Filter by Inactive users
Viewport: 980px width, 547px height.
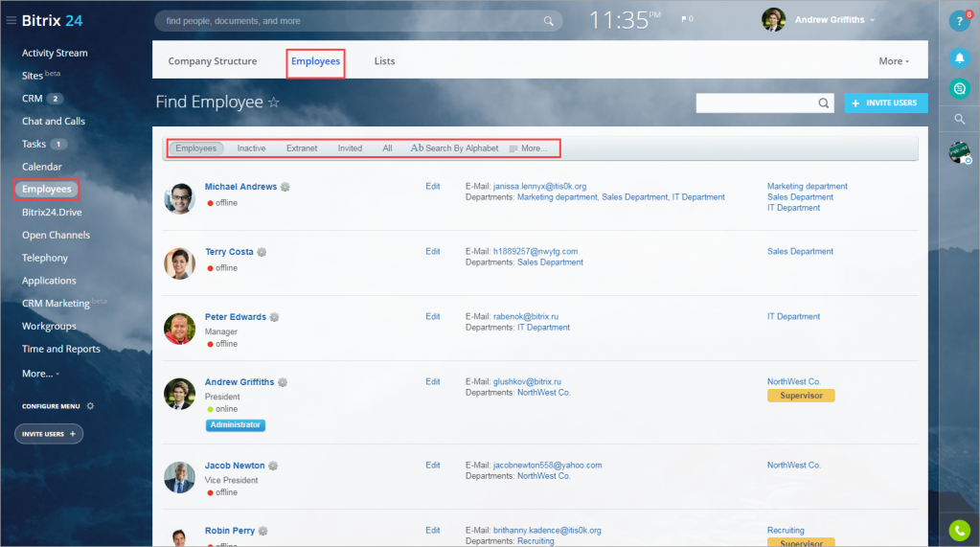(x=251, y=148)
